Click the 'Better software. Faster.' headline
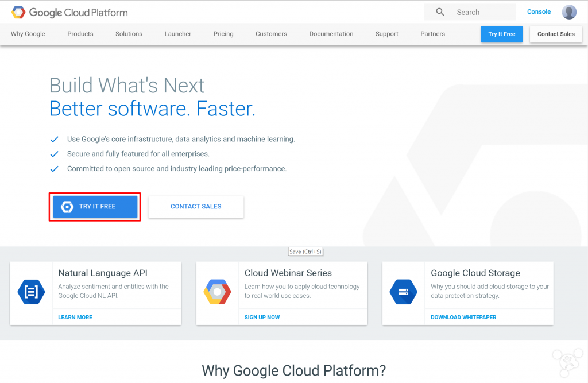The image size is (588, 383). (x=152, y=109)
